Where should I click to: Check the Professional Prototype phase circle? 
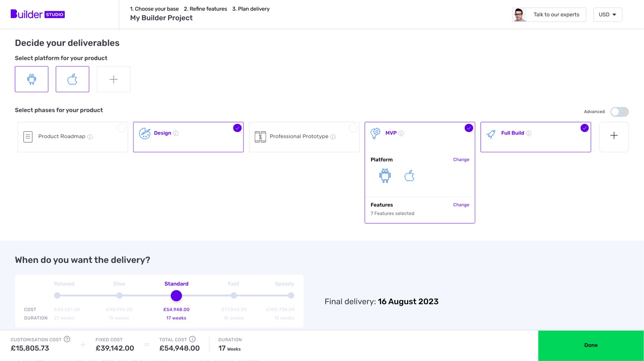[353, 128]
